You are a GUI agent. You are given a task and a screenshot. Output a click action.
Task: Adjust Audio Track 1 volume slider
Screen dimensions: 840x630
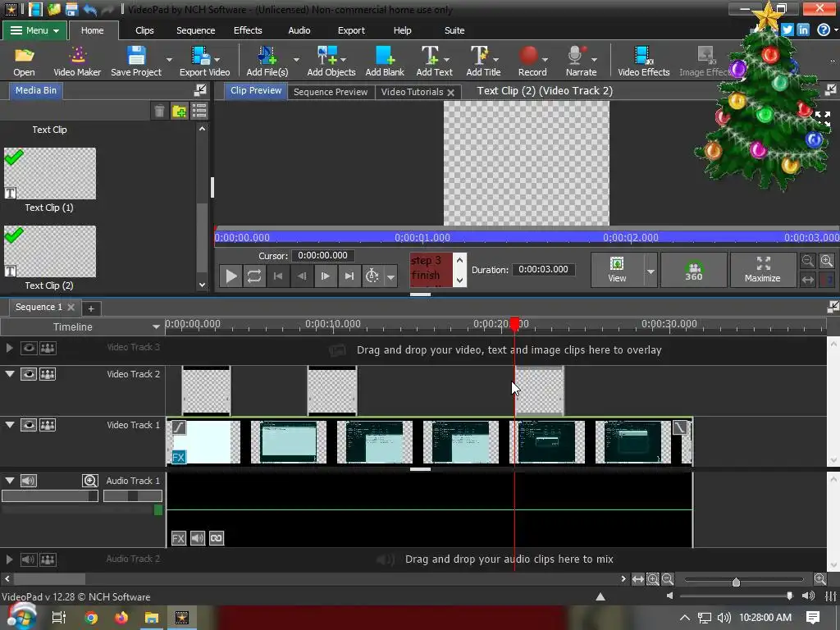(x=50, y=496)
